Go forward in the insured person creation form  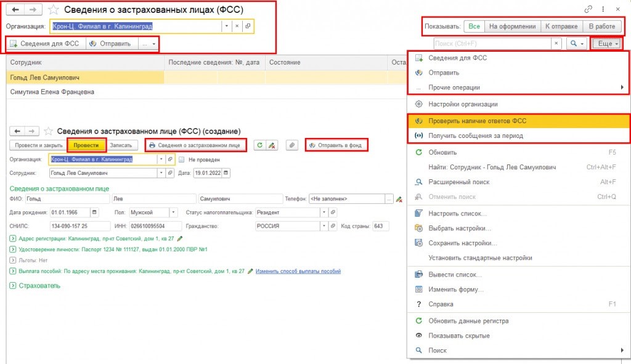(x=31, y=131)
